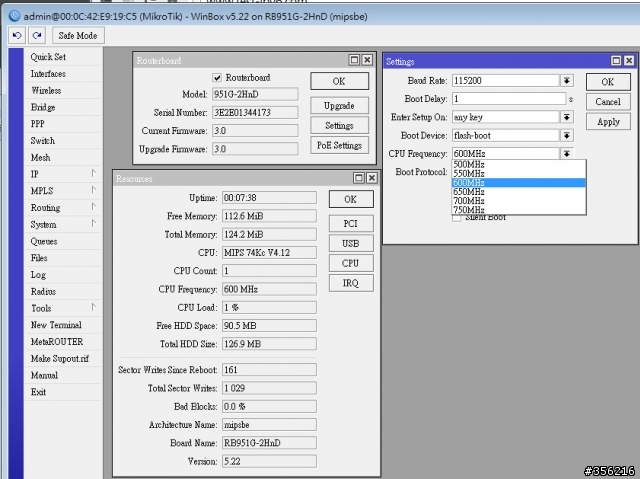
Task: Choose 750MHz from CPU Frequency list
Action: (x=518, y=209)
